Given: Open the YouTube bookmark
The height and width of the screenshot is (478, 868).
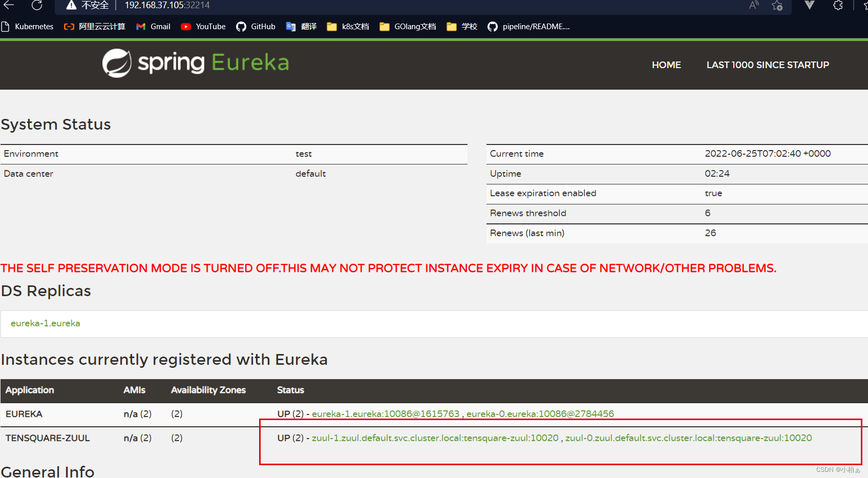Looking at the screenshot, I should [x=203, y=27].
